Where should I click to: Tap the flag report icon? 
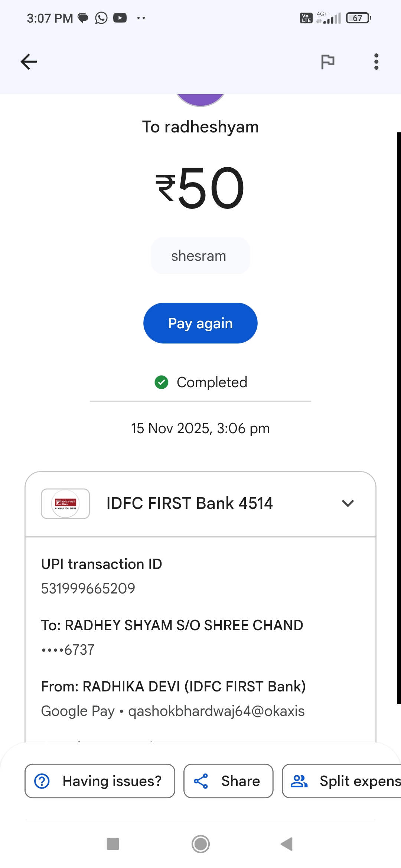coord(327,62)
